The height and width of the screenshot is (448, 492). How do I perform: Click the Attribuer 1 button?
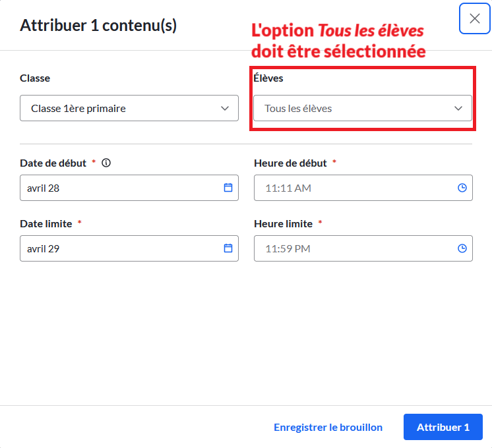(x=443, y=427)
